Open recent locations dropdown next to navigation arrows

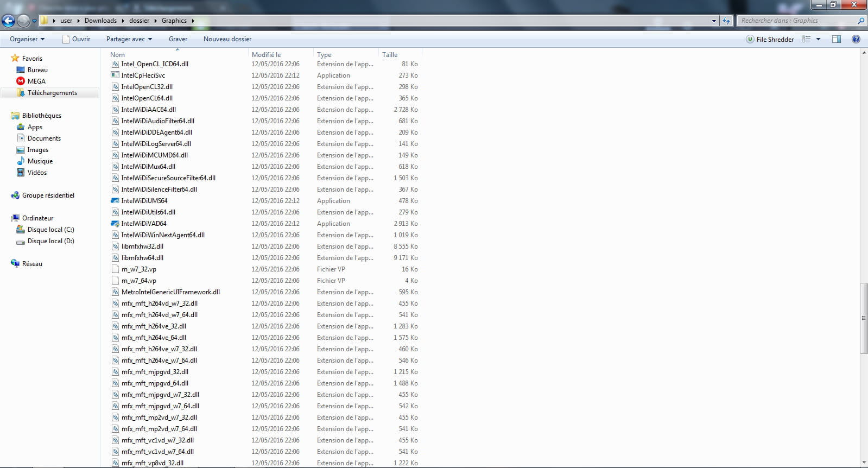tap(34, 21)
